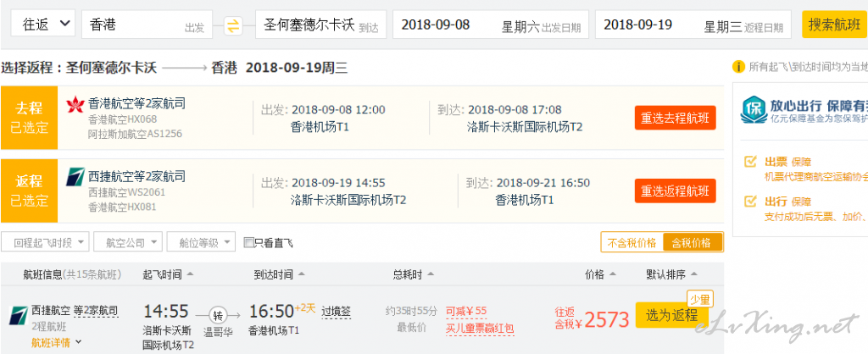Click the WestJet logo in the flight results list
The image size is (868, 354).
pyautogui.click(x=19, y=315)
